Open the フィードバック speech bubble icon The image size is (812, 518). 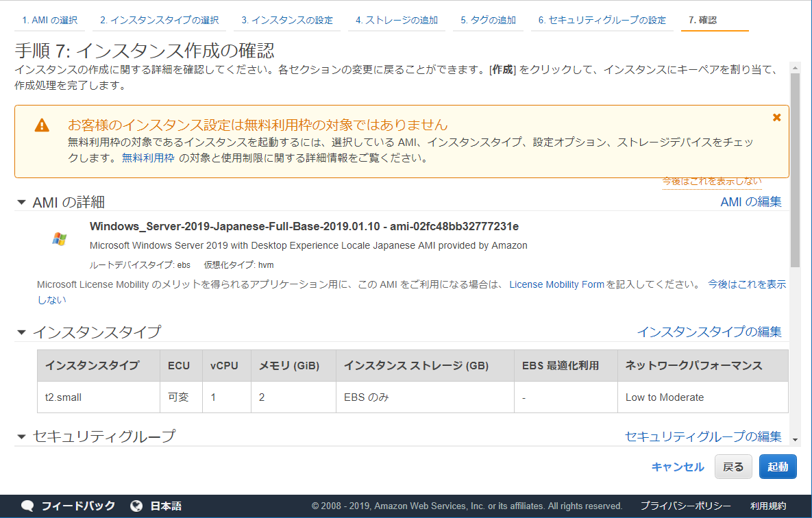pos(25,506)
